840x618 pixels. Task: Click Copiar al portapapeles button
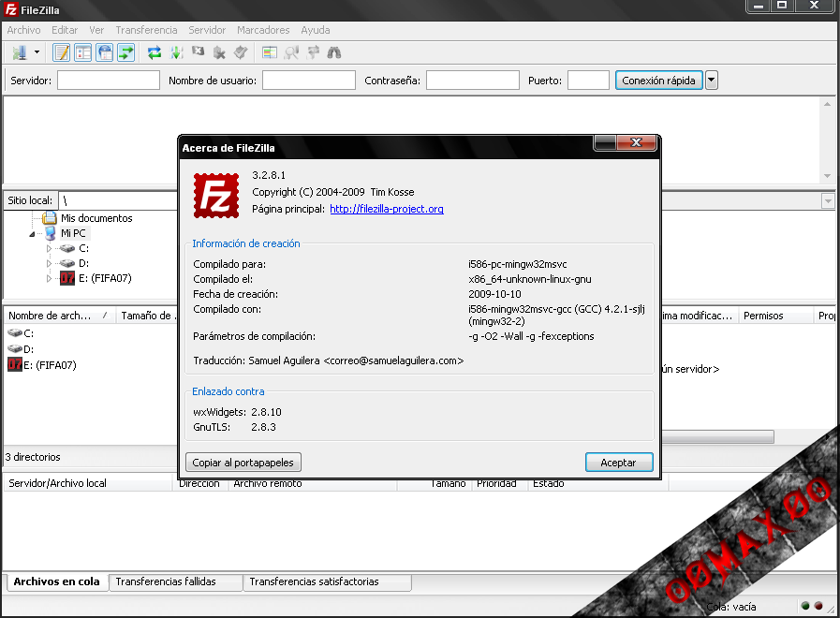[x=243, y=463]
